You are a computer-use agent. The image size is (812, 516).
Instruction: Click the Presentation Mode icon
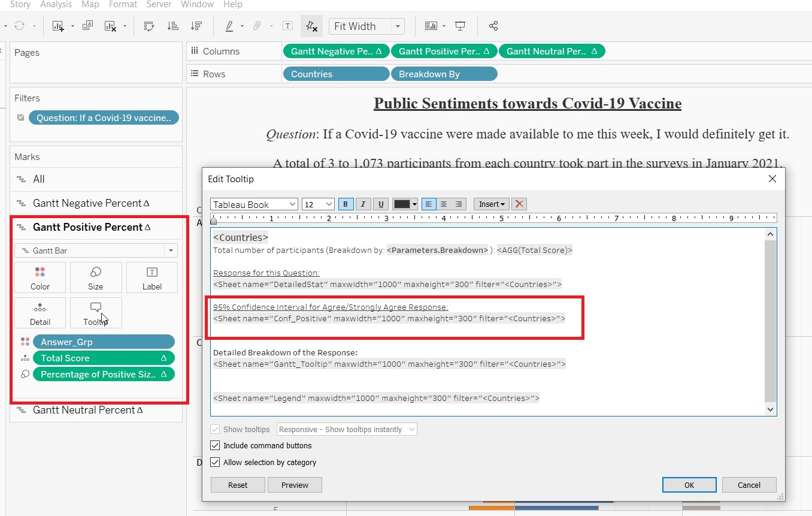click(460, 26)
